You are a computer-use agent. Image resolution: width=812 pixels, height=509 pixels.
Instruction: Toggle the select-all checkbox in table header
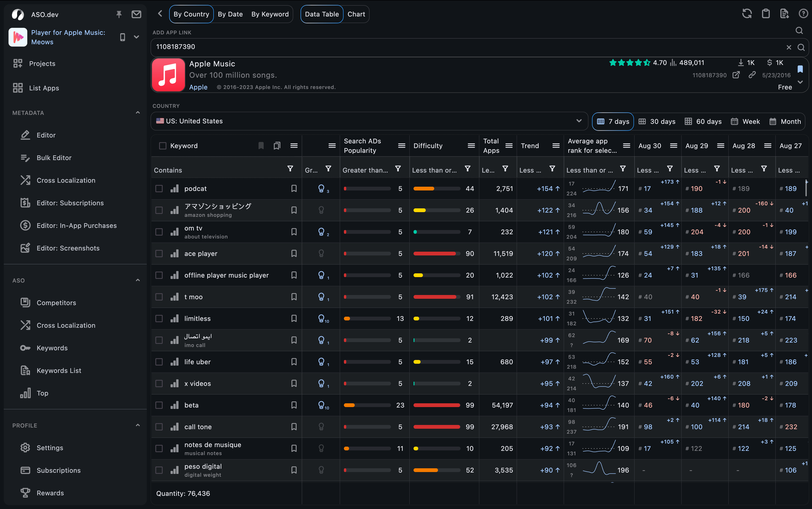pyautogui.click(x=162, y=145)
